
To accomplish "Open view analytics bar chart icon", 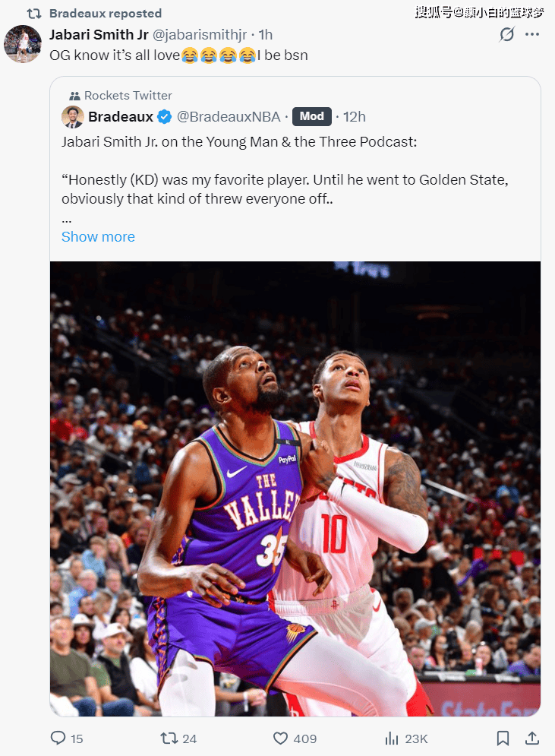I will click(392, 739).
